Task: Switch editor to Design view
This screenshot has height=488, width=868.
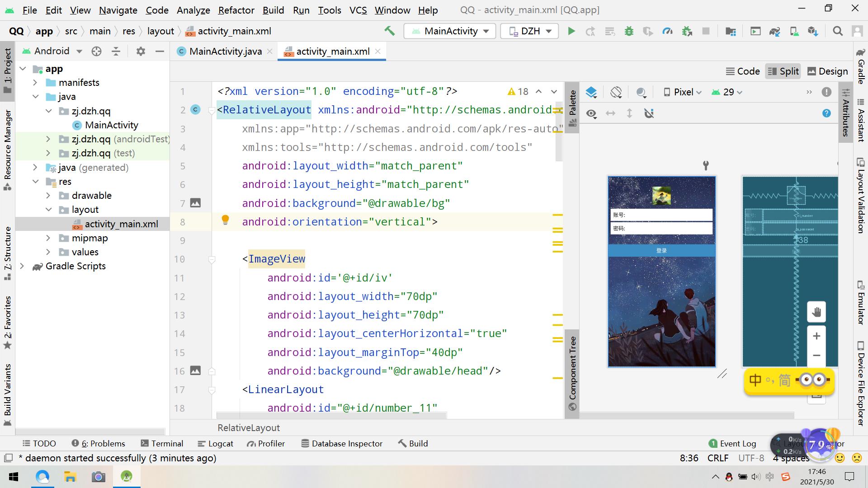Action: (827, 71)
